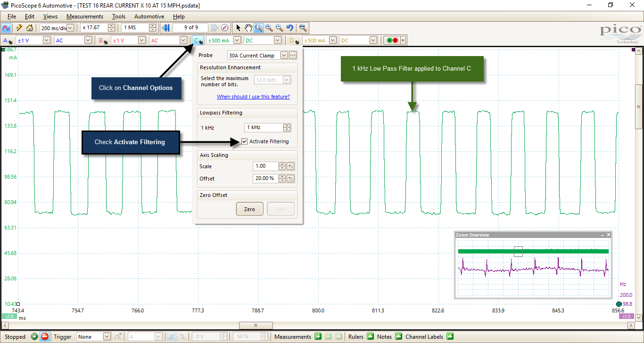Open the Buffer Navigator compass icon
The height and width of the screenshot is (343, 644).
(225, 28)
